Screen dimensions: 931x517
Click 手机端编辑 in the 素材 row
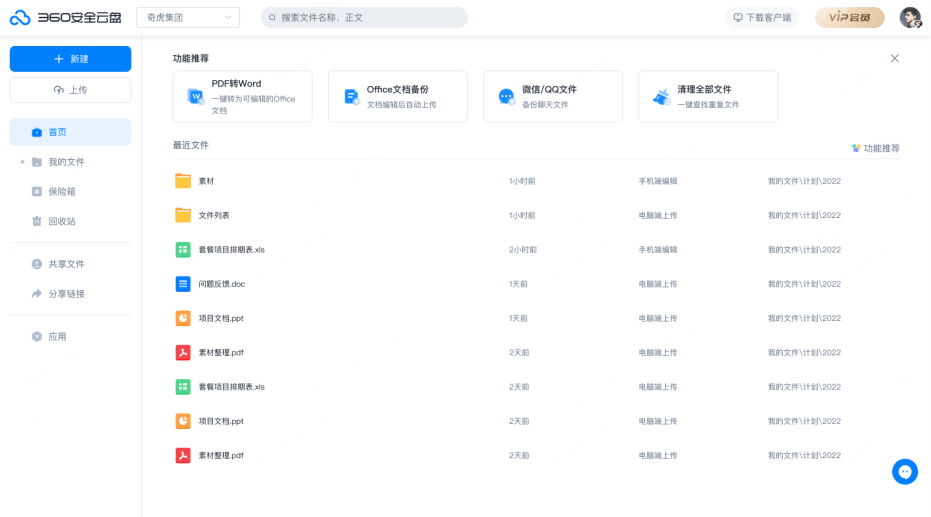click(x=658, y=181)
